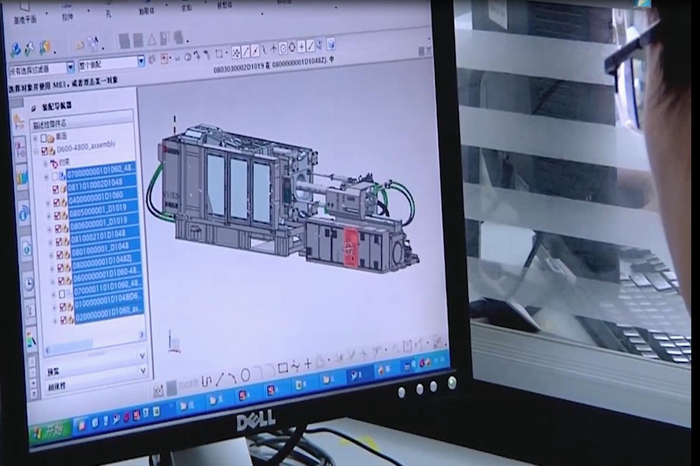Expand the preview section chevron
This screenshot has width=700, height=466.
(x=142, y=371)
